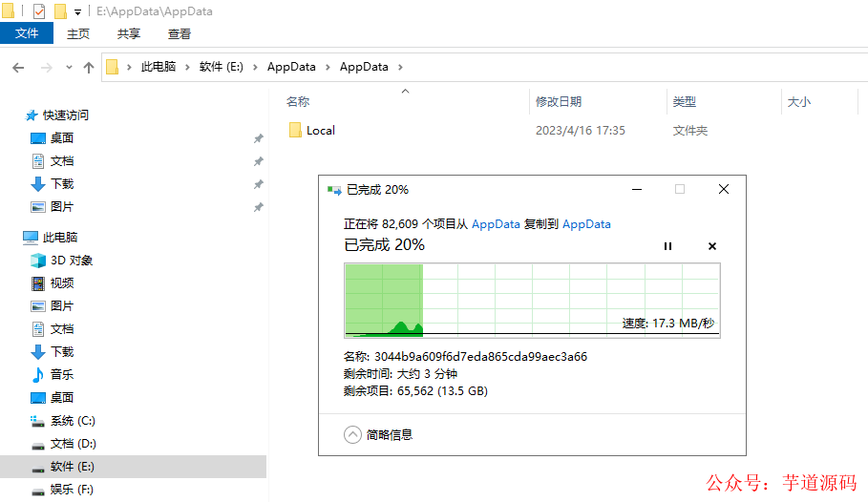Screen dimensions: 868x502
Task: Click the pin icon beside 桌面
Action: click(x=258, y=138)
